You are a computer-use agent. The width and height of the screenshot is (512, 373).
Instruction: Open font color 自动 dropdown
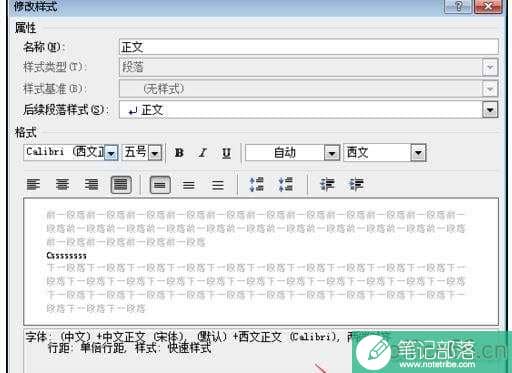[x=332, y=153]
